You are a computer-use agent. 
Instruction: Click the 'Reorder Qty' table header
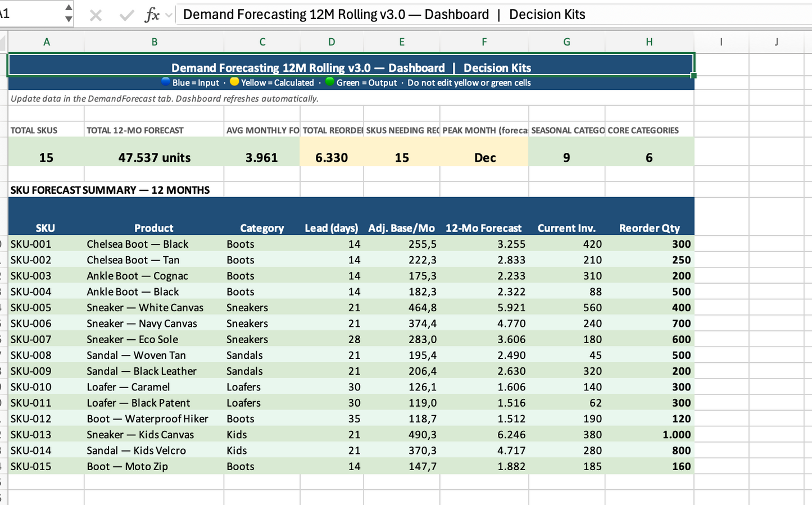649,228
